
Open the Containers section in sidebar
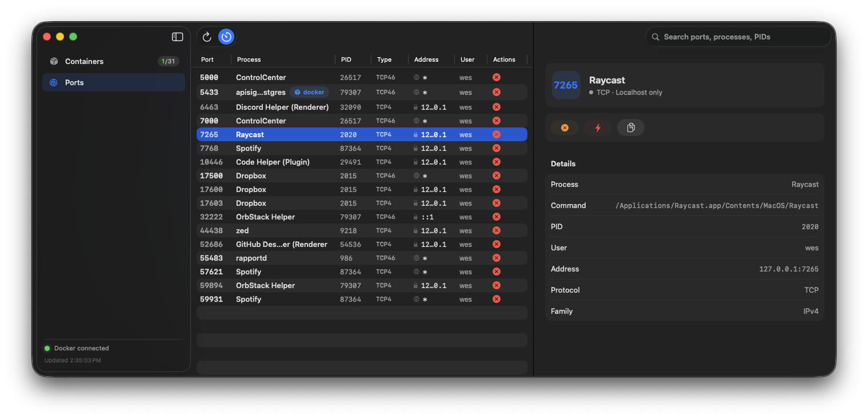pyautogui.click(x=114, y=61)
